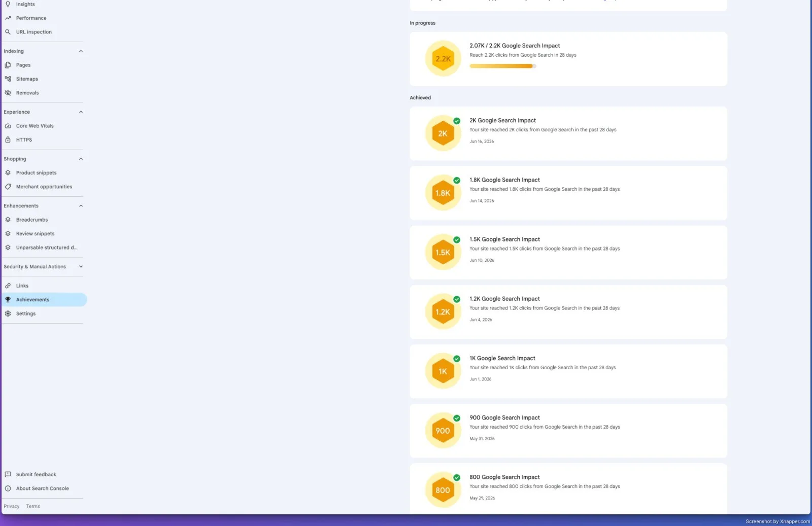812x526 pixels.
Task: Go to URL inspection
Action: point(33,32)
